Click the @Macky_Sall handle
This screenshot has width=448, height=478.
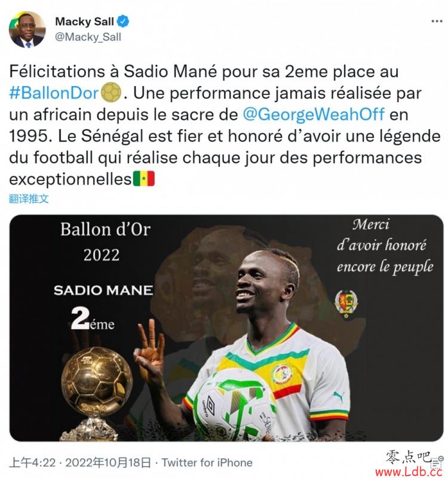88,37
